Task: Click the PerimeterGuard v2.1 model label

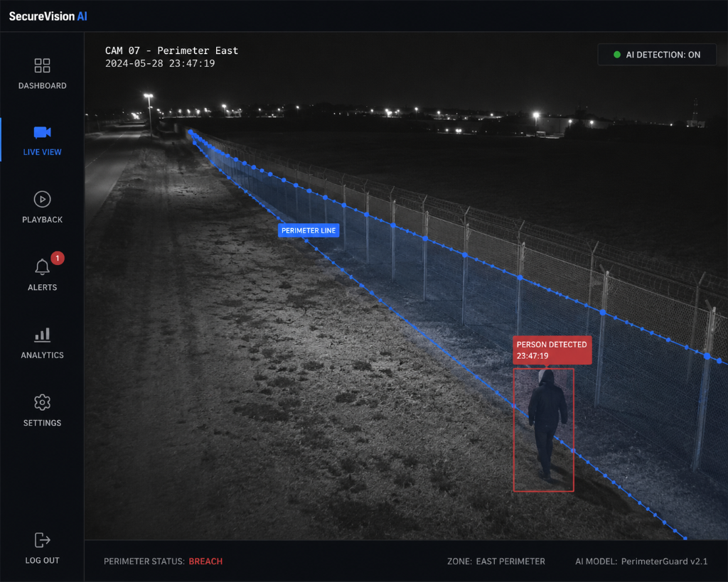Action: point(665,561)
